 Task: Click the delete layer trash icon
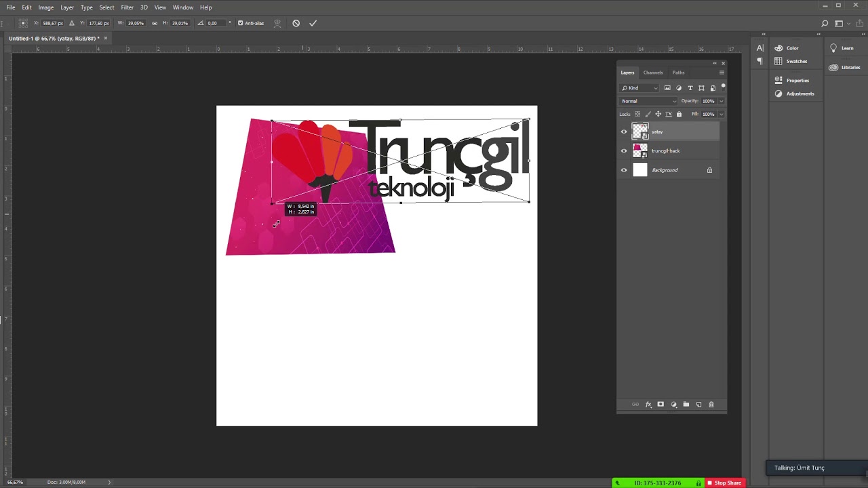pos(711,405)
